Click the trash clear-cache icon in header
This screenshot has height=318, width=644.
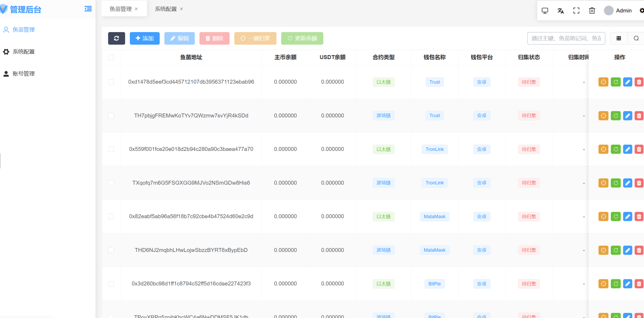pos(592,11)
